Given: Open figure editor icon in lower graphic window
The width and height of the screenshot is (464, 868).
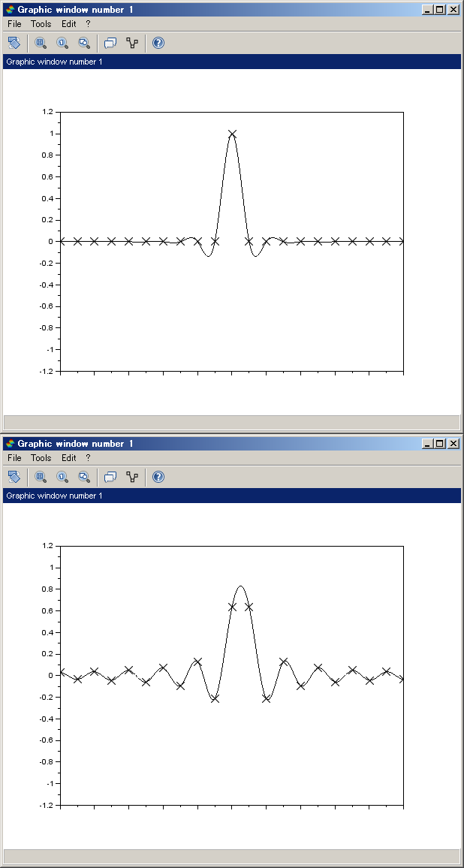Looking at the screenshot, I should pyautogui.click(x=110, y=477).
